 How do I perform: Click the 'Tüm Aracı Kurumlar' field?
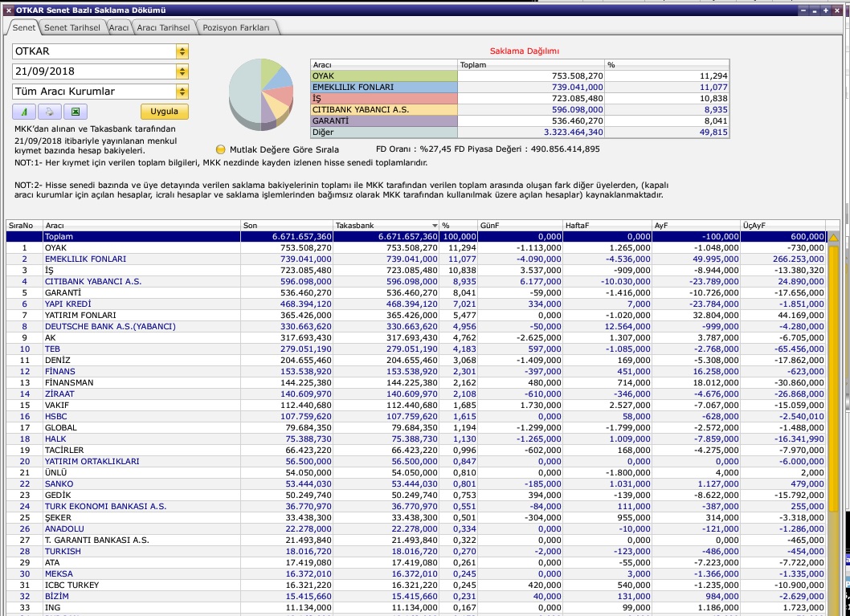tap(94, 92)
